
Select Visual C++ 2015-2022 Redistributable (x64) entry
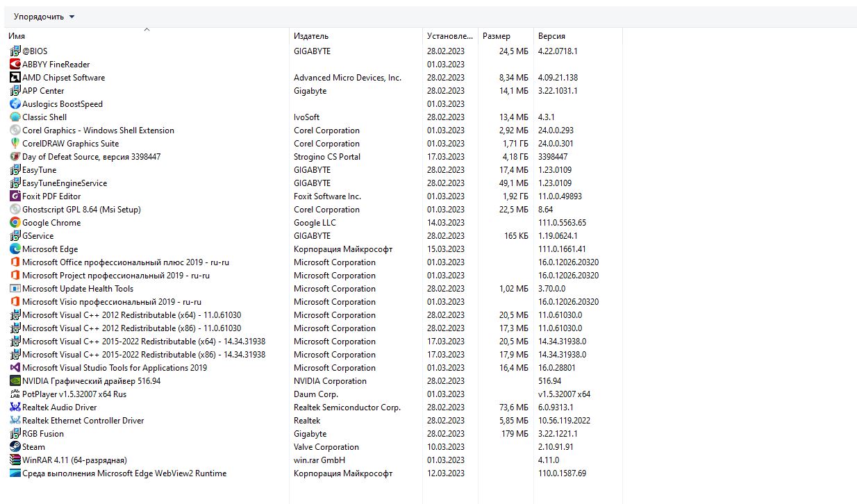pyautogui.click(x=144, y=342)
